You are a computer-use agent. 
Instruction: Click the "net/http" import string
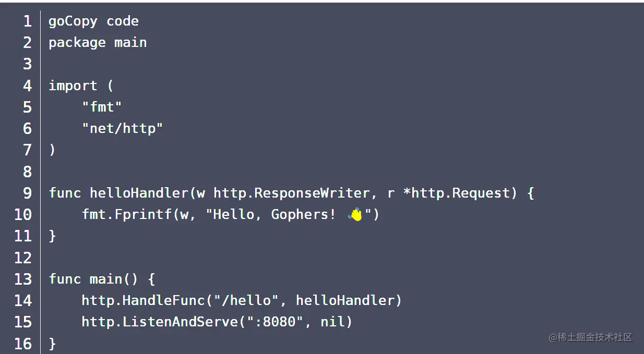coord(122,129)
